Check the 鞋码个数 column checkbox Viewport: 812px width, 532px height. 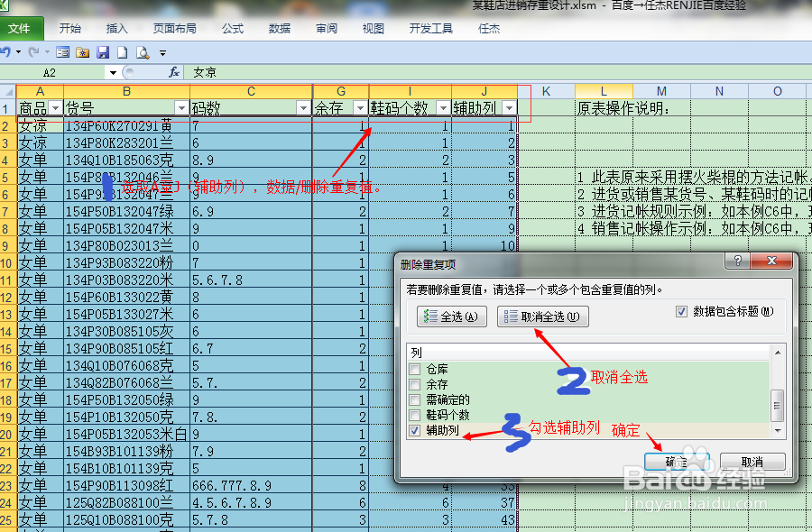pos(414,415)
